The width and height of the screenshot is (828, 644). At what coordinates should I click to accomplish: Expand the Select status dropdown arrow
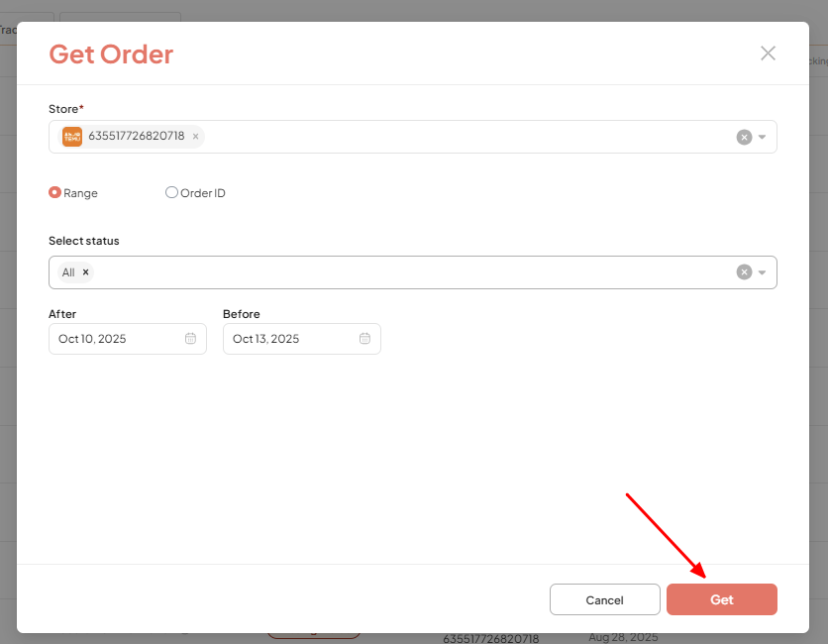point(763,272)
